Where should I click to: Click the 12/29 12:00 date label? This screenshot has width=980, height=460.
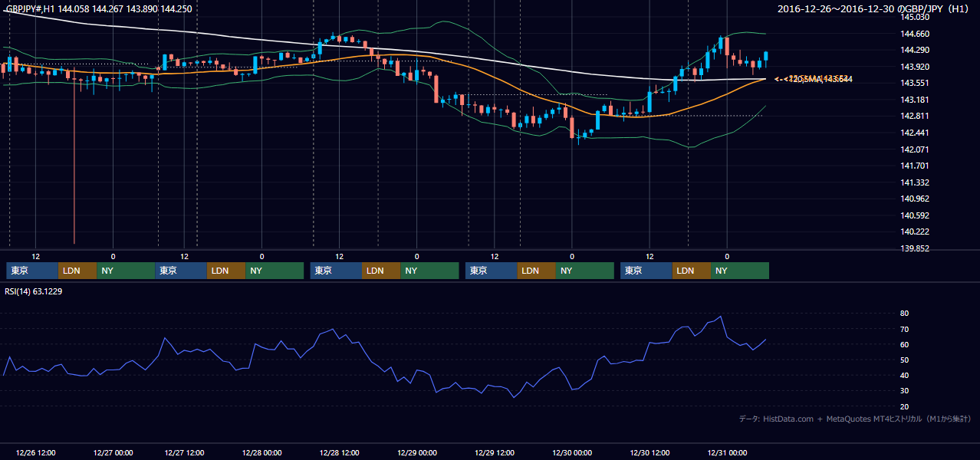click(x=495, y=453)
